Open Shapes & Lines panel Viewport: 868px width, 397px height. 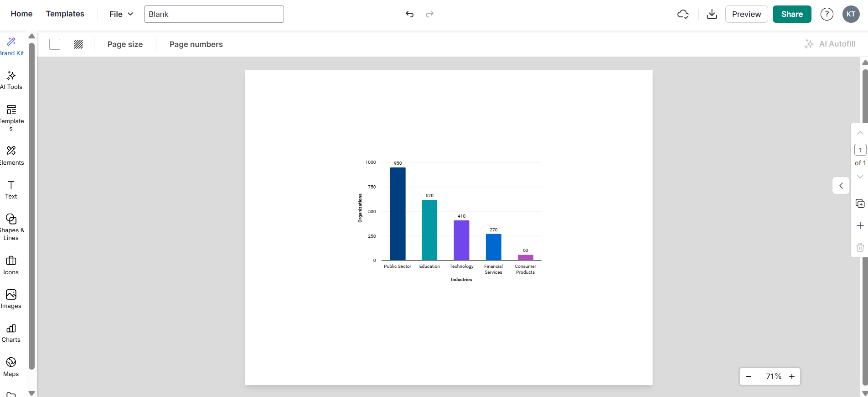[x=11, y=226]
